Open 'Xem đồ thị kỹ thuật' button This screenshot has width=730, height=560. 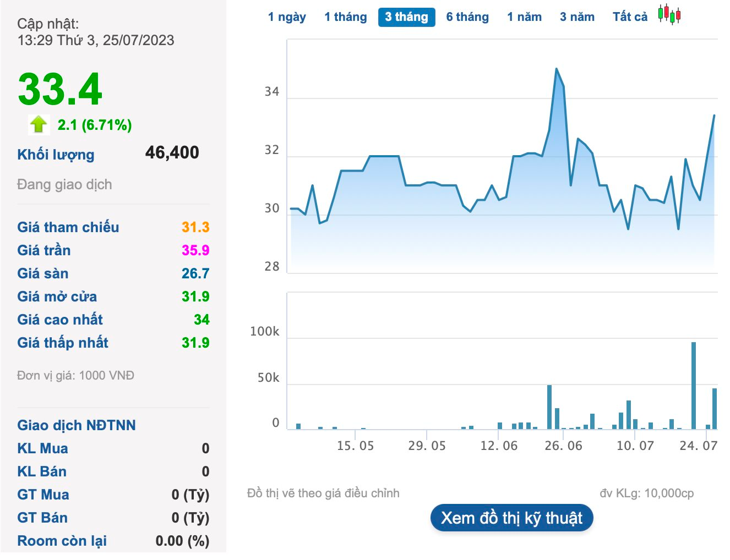point(511,518)
